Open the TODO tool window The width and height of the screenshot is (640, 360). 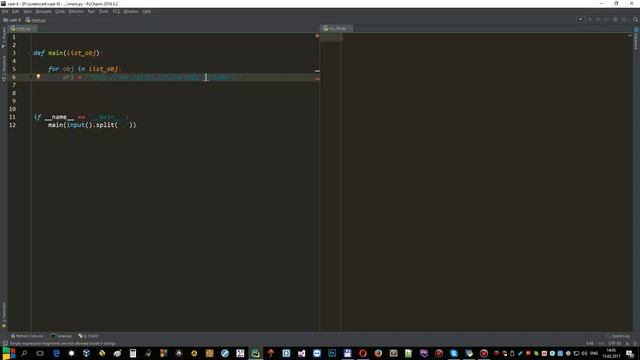pyautogui.click(x=89, y=336)
